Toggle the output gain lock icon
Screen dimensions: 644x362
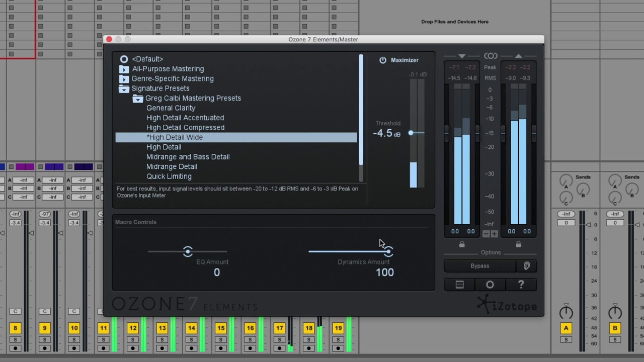pos(519,244)
